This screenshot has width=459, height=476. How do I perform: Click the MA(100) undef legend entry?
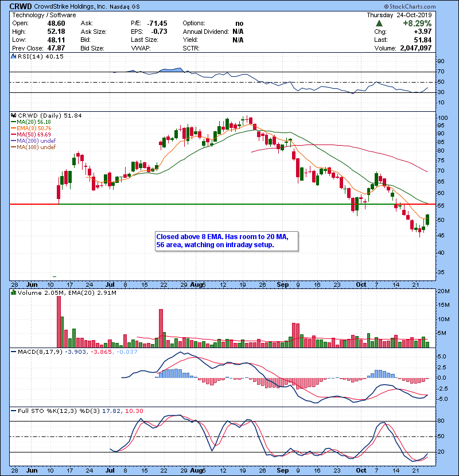pos(33,147)
